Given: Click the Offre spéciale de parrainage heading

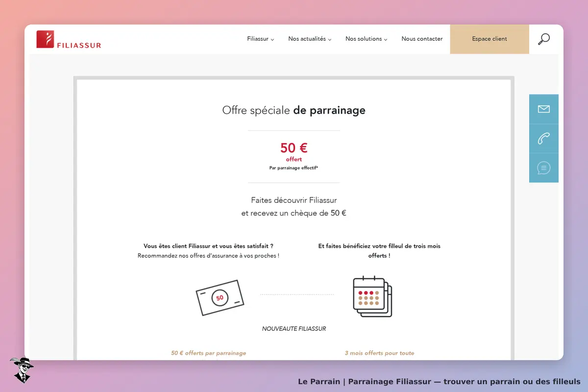Looking at the screenshot, I should (x=294, y=110).
